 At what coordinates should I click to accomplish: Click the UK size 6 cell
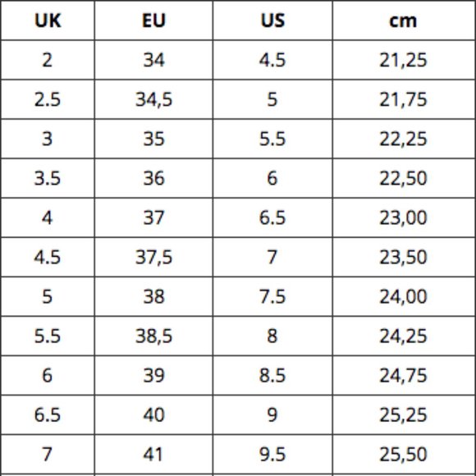(48, 376)
